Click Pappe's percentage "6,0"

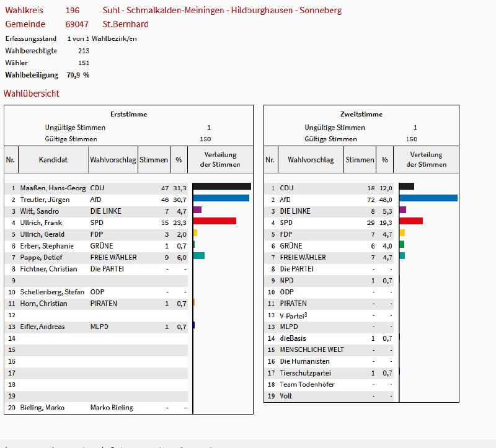tap(182, 257)
